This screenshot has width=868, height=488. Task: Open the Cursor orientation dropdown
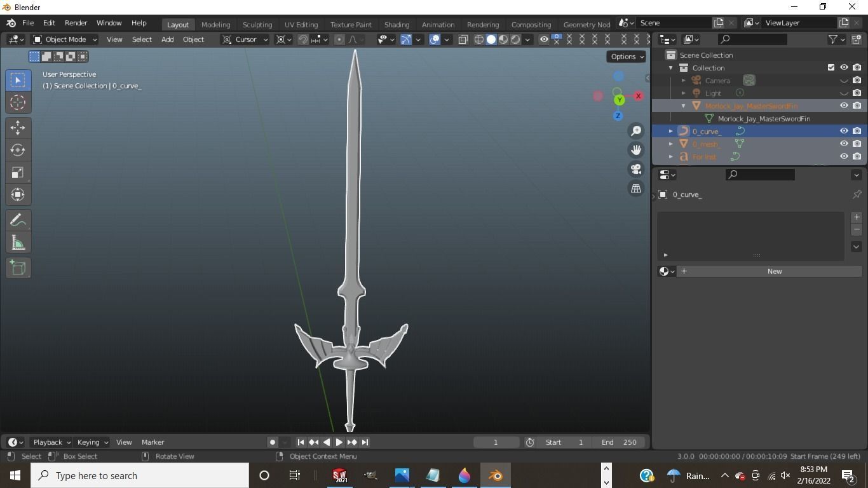coord(245,39)
